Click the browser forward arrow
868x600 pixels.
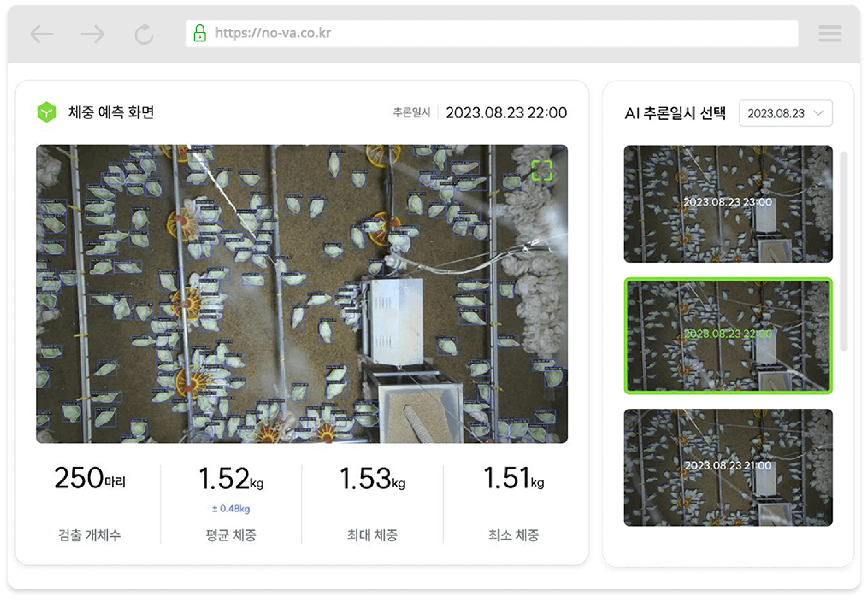coord(93,34)
